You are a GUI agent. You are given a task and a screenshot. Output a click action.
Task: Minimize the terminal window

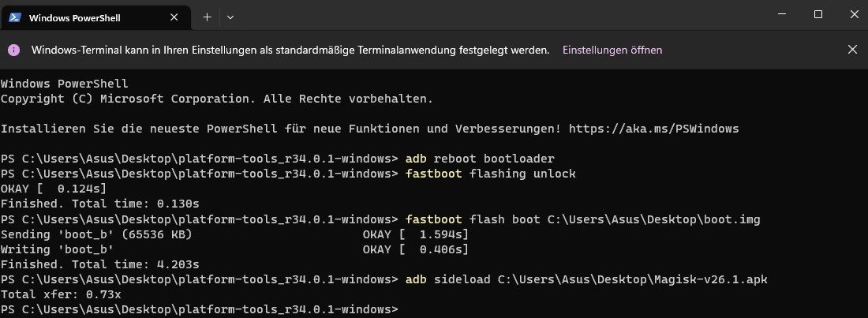pyautogui.click(x=781, y=15)
